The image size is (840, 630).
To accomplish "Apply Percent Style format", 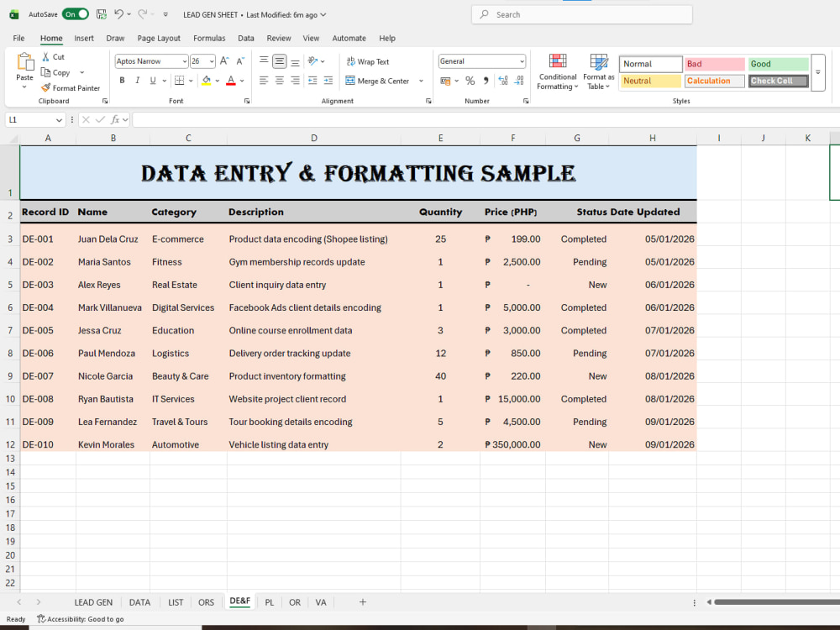I will [x=470, y=81].
